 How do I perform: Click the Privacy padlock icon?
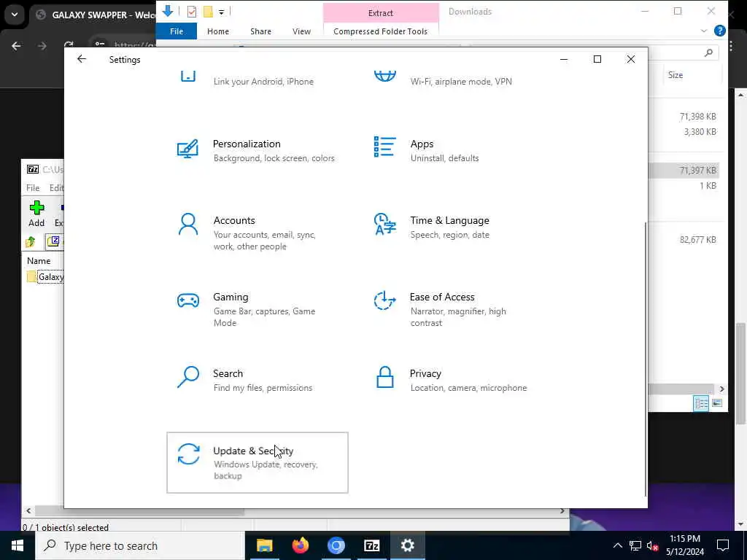[x=385, y=377]
